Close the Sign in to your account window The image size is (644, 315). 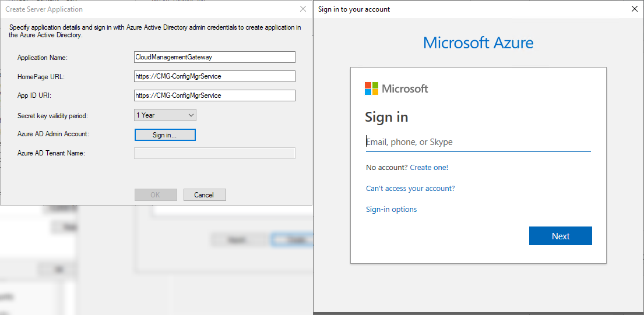click(635, 9)
